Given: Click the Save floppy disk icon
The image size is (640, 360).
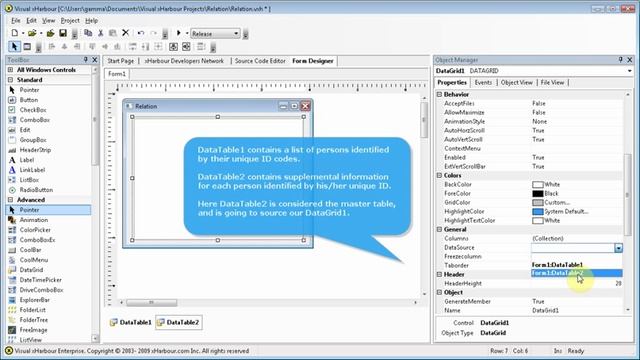Looking at the screenshot, I should coord(63,33).
